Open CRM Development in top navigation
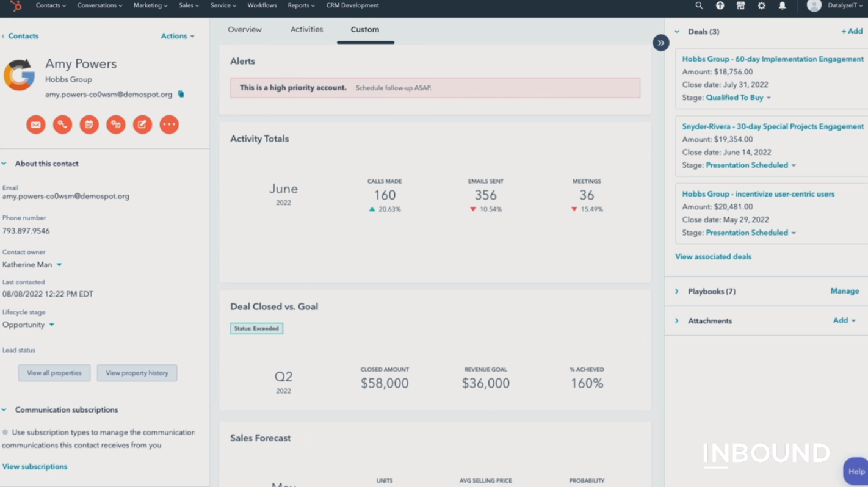Image resolution: width=868 pixels, height=487 pixels. tap(352, 5)
